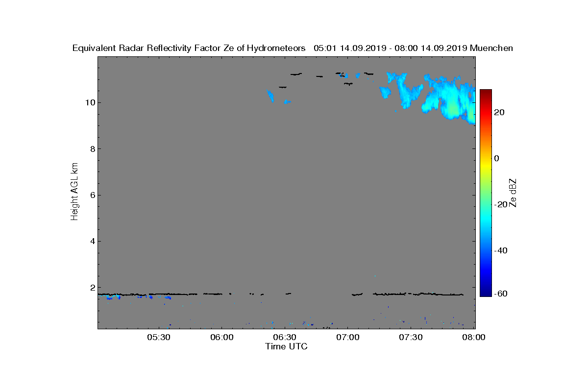Click the 'Height AGL km' axis label
This screenshot has height=392, width=588.
(x=74, y=192)
